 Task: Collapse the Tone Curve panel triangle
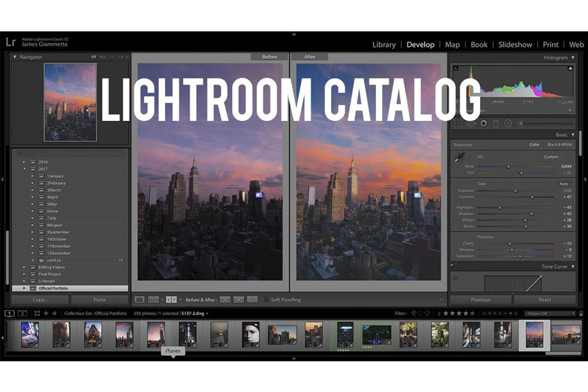(573, 267)
